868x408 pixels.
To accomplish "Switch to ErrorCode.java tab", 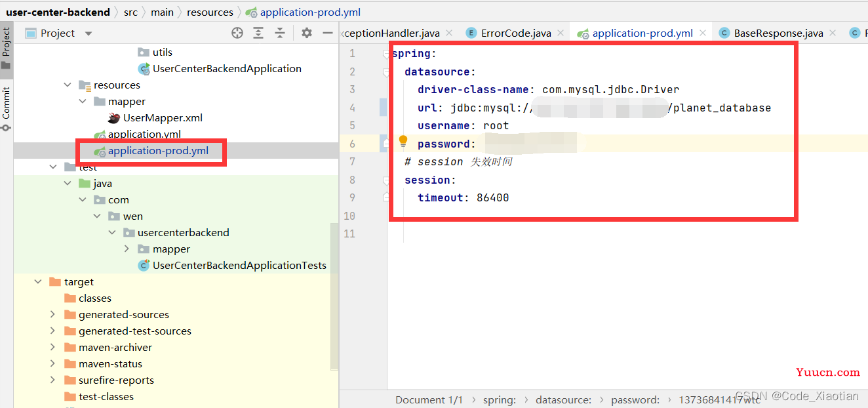I will point(516,33).
